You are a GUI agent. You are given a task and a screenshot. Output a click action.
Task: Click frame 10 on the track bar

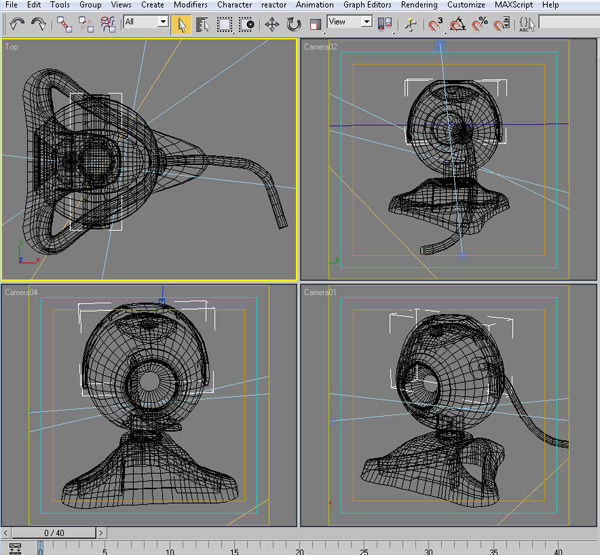pos(170,552)
